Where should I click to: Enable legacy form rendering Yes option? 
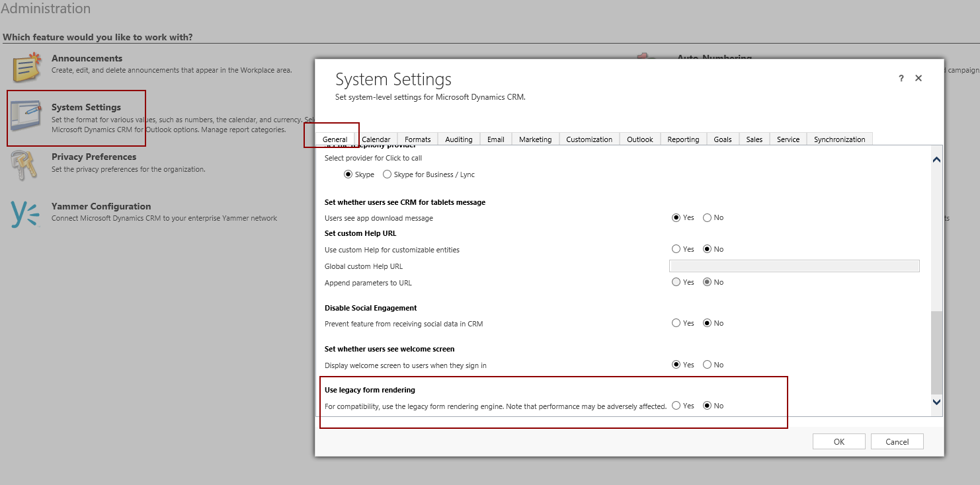pyautogui.click(x=676, y=406)
